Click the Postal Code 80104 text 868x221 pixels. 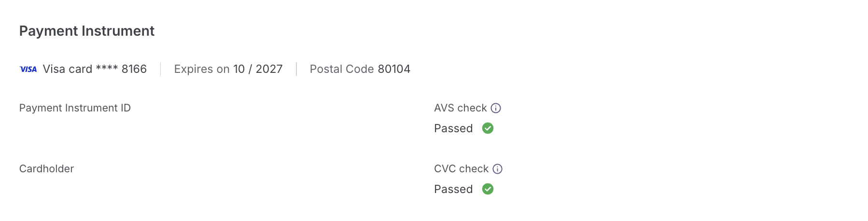point(360,69)
